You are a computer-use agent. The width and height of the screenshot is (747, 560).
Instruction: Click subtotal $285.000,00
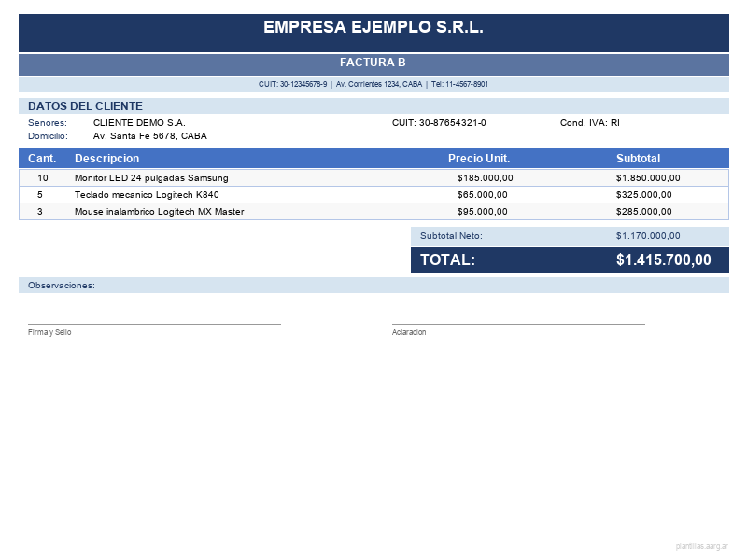[x=643, y=212]
